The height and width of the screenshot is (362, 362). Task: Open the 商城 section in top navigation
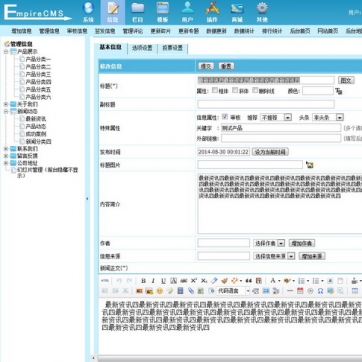click(x=237, y=12)
